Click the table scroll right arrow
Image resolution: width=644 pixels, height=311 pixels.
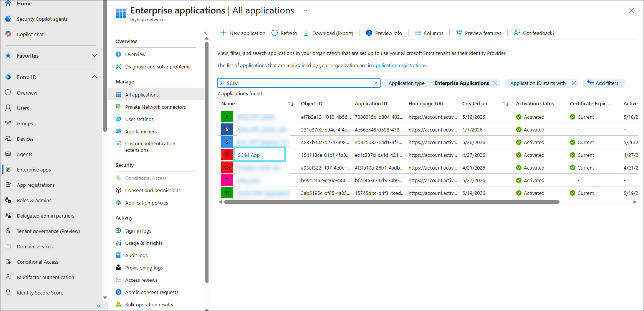(x=635, y=202)
